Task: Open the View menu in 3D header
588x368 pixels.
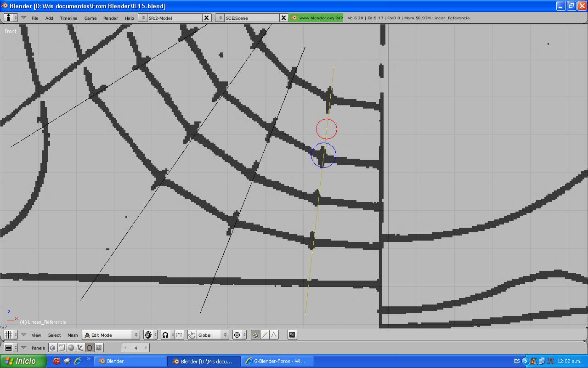Action: pyautogui.click(x=36, y=335)
